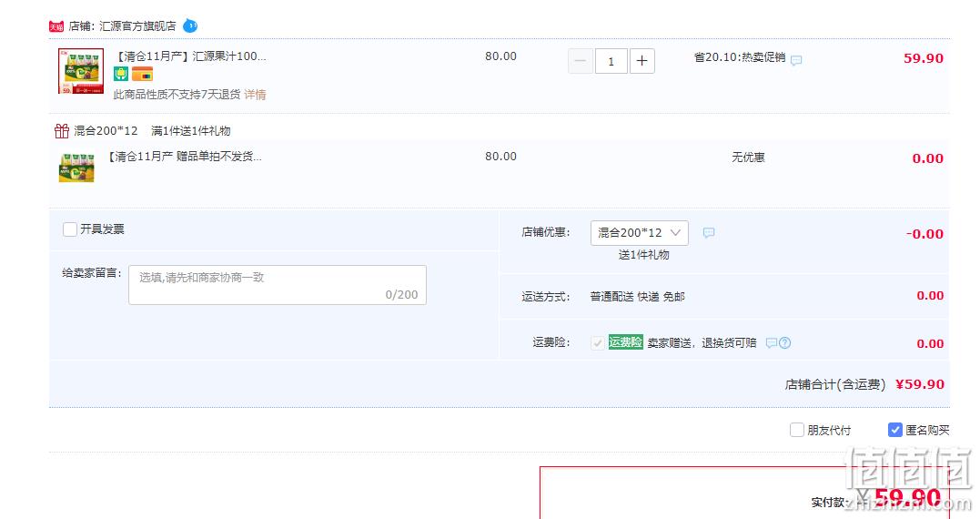
Task: Click the 送1件礼物 text under the dropdown
Action: tap(643, 255)
